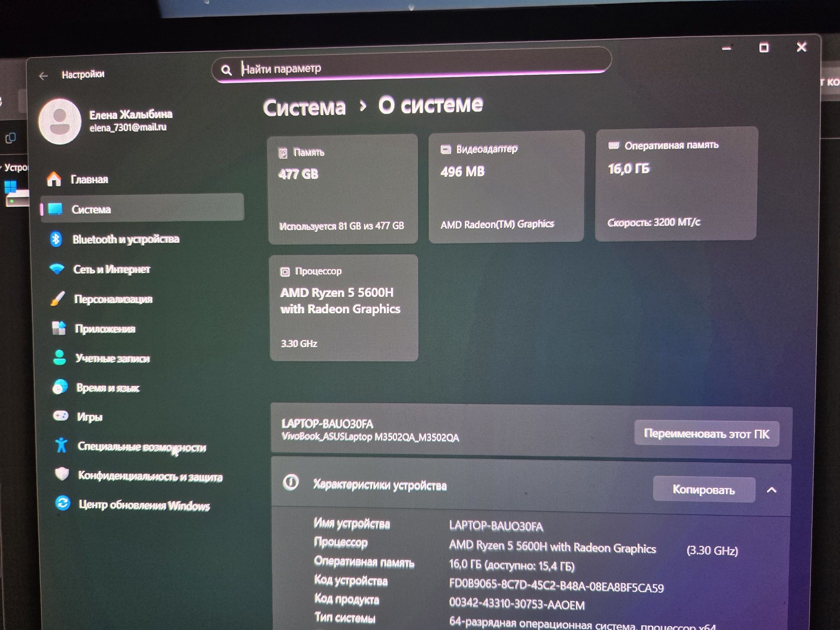Open Приложения settings

pyautogui.click(x=105, y=329)
